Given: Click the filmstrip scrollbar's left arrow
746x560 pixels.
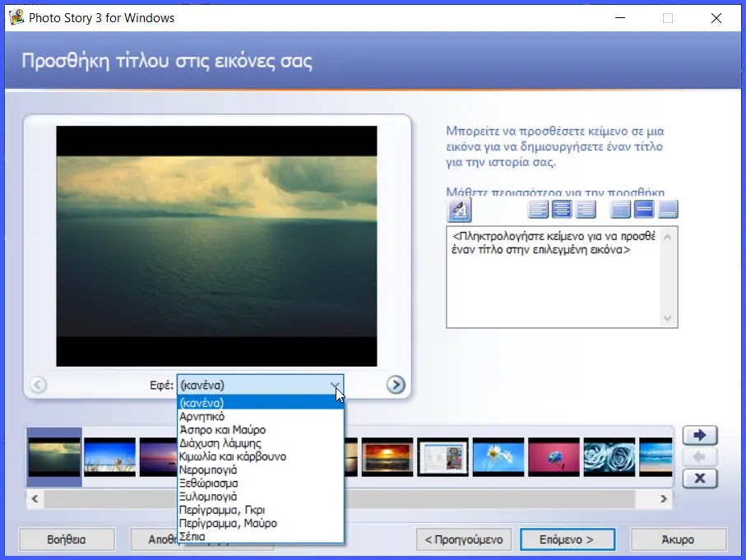Looking at the screenshot, I should 35,498.
